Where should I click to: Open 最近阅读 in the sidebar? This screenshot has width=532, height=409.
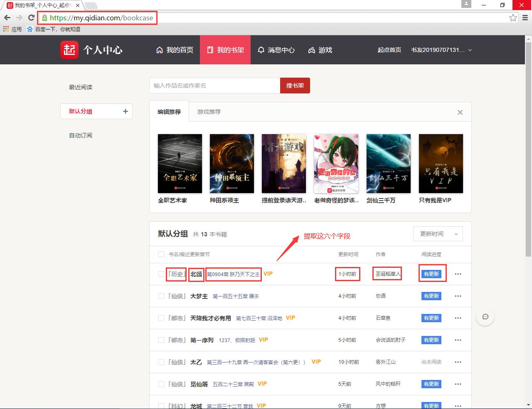click(81, 87)
